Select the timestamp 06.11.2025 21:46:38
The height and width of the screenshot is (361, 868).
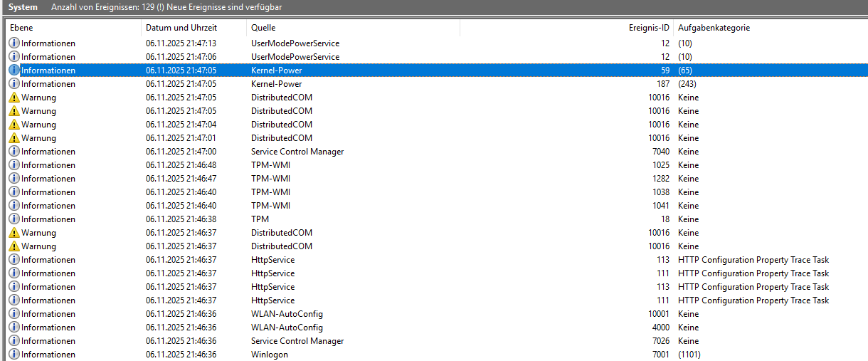[181, 219]
